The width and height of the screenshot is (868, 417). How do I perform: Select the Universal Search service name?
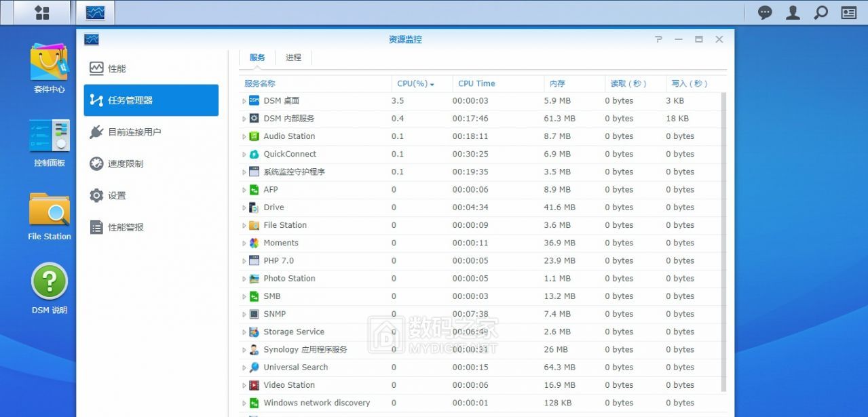click(x=296, y=368)
